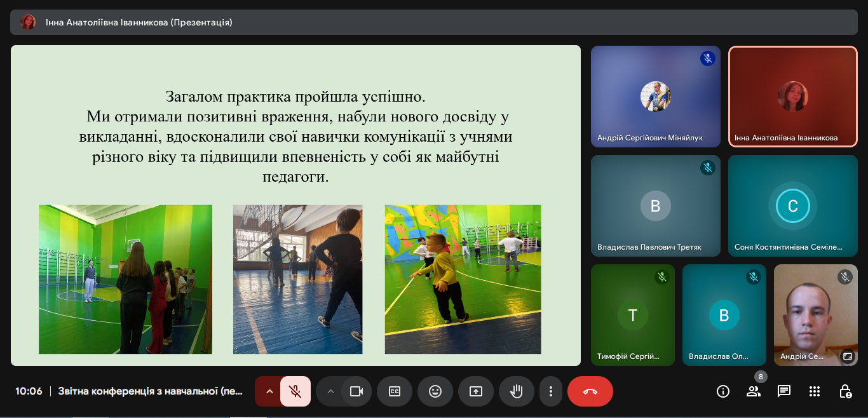Toggle the camera on or off

tap(356, 391)
